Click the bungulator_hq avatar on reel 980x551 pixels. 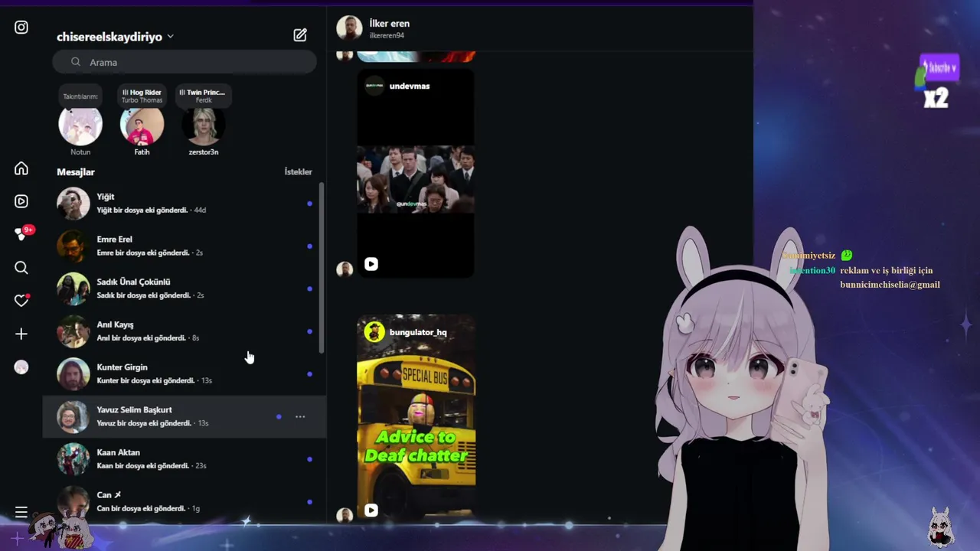[x=374, y=331]
